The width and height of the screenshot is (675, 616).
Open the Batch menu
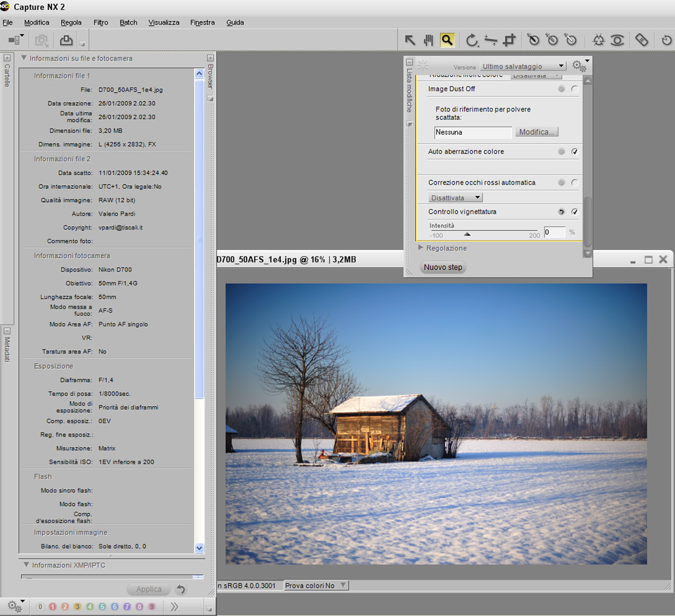point(129,22)
